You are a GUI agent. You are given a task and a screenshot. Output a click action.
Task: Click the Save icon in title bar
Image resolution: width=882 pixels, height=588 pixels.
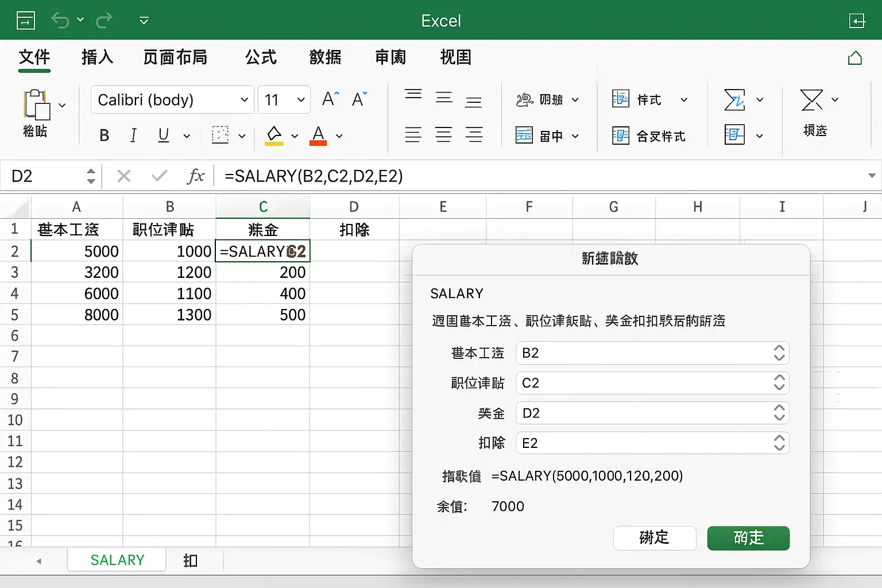coord(26,21)
